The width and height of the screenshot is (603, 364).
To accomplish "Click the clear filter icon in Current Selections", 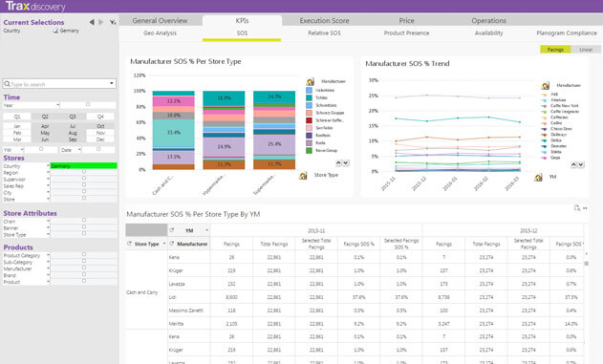I will pos(113,22).
